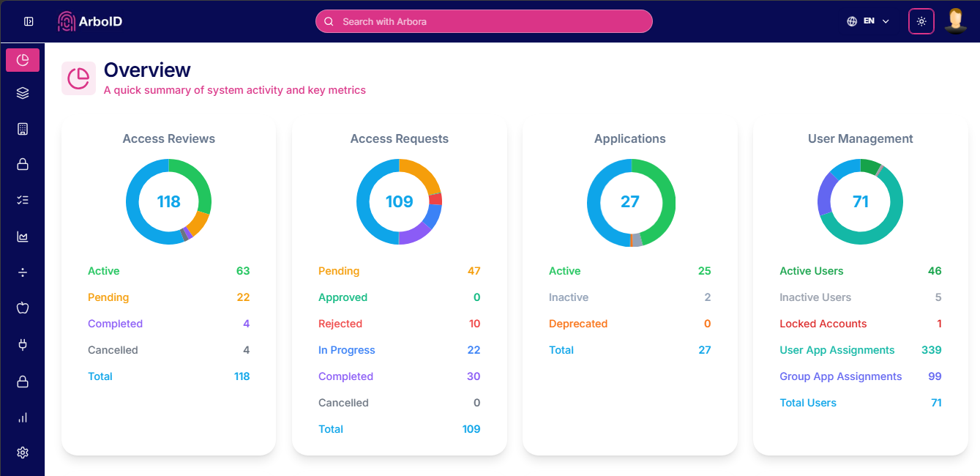
Task: Click Completed row in Access Reviews
Action: pyautogui.click(x=169, y=324)
